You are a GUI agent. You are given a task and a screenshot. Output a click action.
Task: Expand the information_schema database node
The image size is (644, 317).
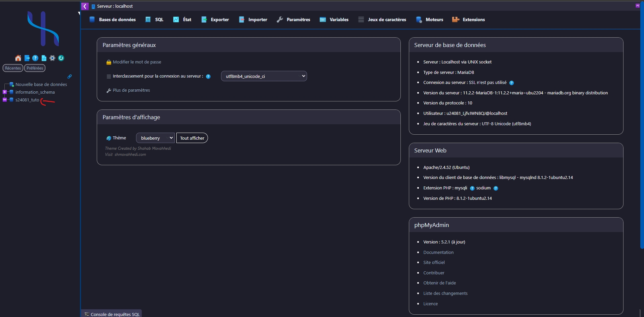(5, 92)
